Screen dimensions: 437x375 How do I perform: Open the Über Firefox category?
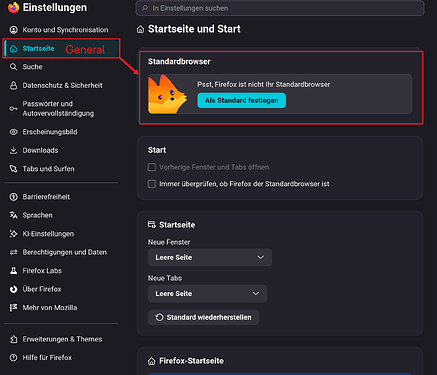pyautogui.click(x=61, y=289)
